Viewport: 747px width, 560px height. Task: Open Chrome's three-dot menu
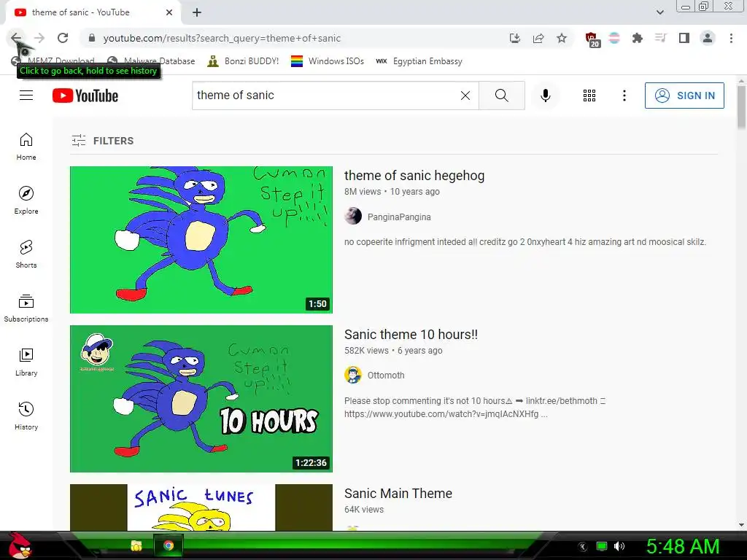pos(731,38)
